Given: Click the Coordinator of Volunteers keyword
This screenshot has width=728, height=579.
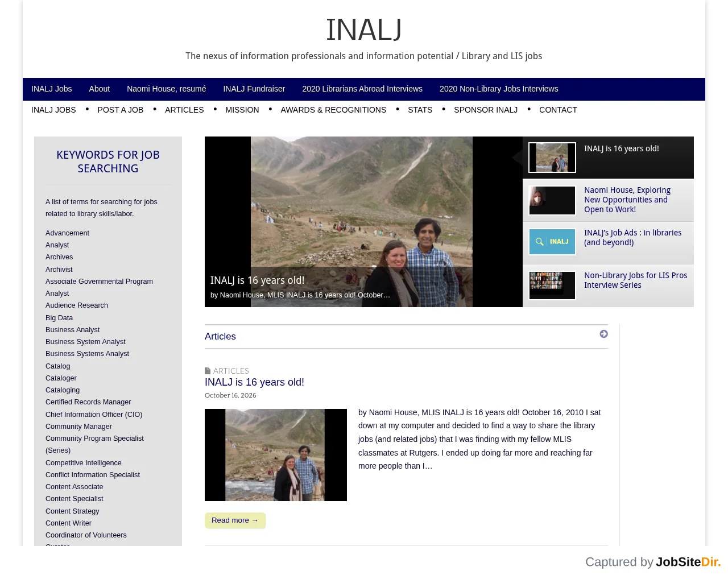Looking at the screenshot, I should pos(86,535).
